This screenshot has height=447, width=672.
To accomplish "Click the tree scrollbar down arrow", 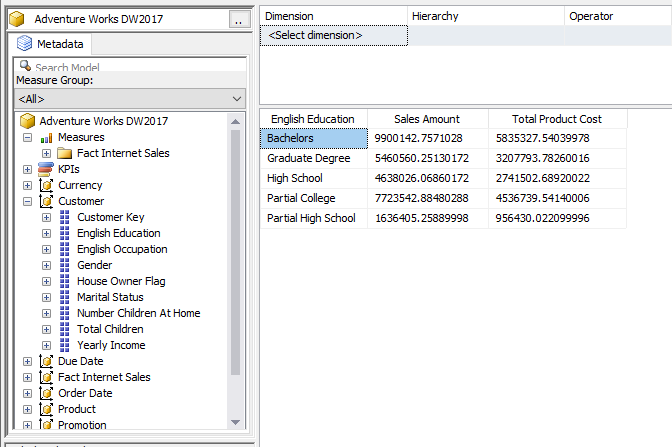I will coord(235,422).
